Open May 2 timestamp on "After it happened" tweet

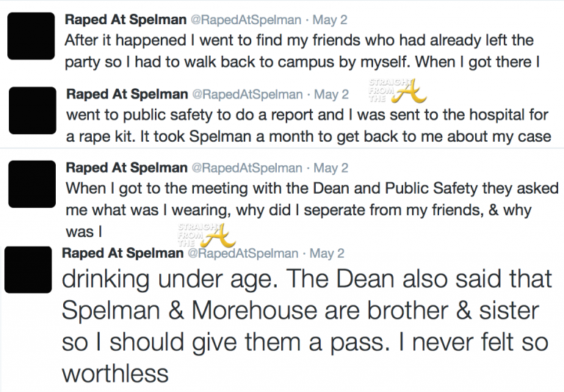(x=330, y=18)
